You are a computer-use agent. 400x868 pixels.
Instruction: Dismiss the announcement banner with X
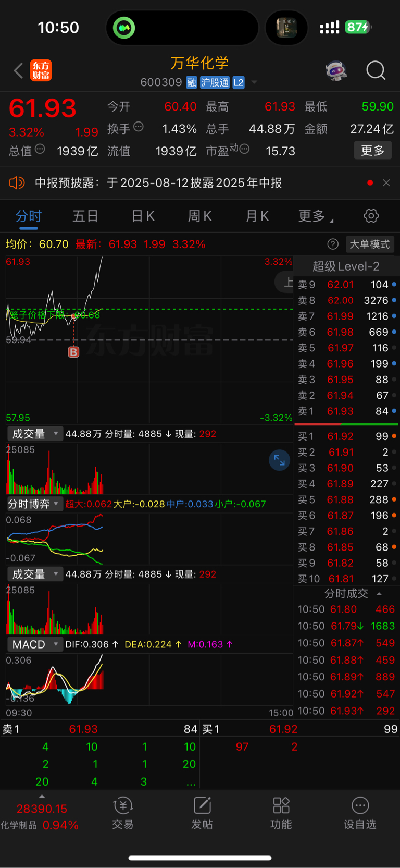386,183
